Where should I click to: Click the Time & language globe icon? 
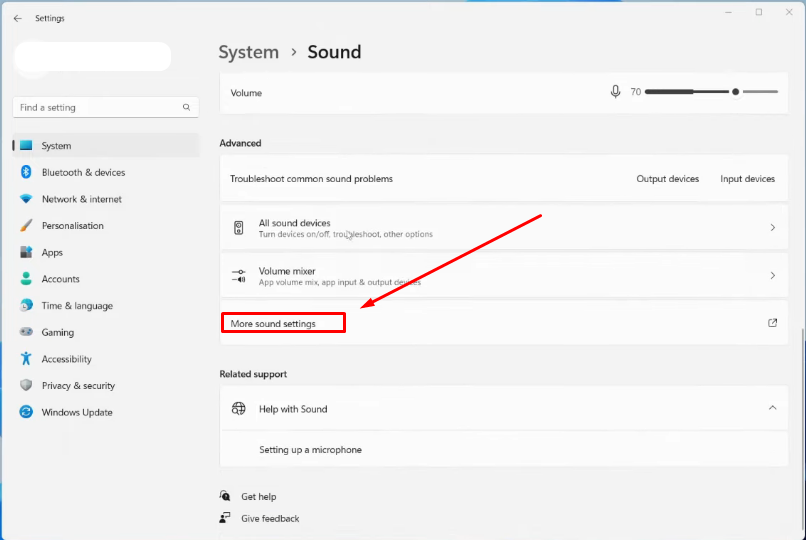coord(26,306)
